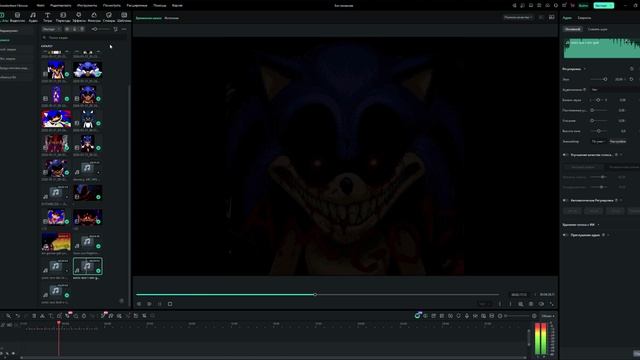This screenshot has height=360, width=640.
Task: Expand the Автоматическая Регулировка section
Action: tap(621, 200)
